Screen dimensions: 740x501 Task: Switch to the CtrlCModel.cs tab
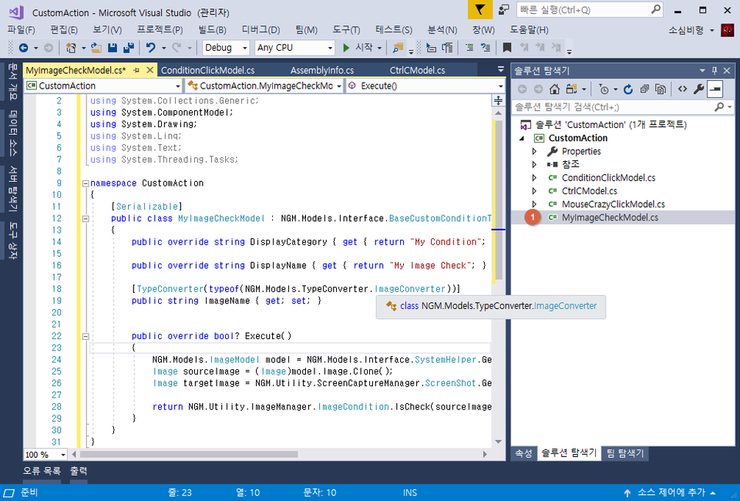tap(417, 70)
